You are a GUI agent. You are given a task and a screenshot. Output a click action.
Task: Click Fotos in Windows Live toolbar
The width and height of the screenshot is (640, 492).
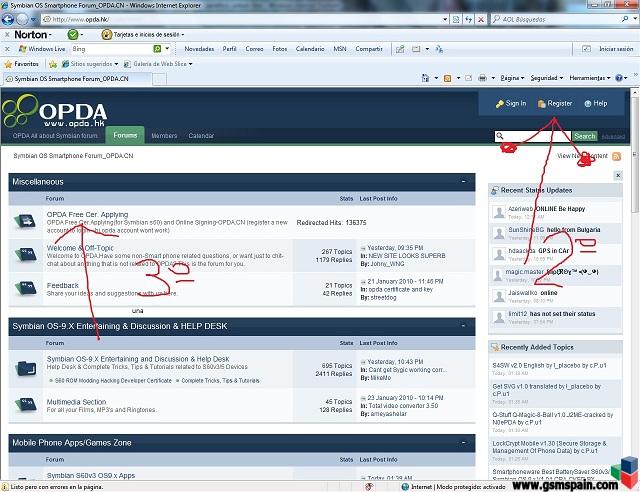pos(280,49)
